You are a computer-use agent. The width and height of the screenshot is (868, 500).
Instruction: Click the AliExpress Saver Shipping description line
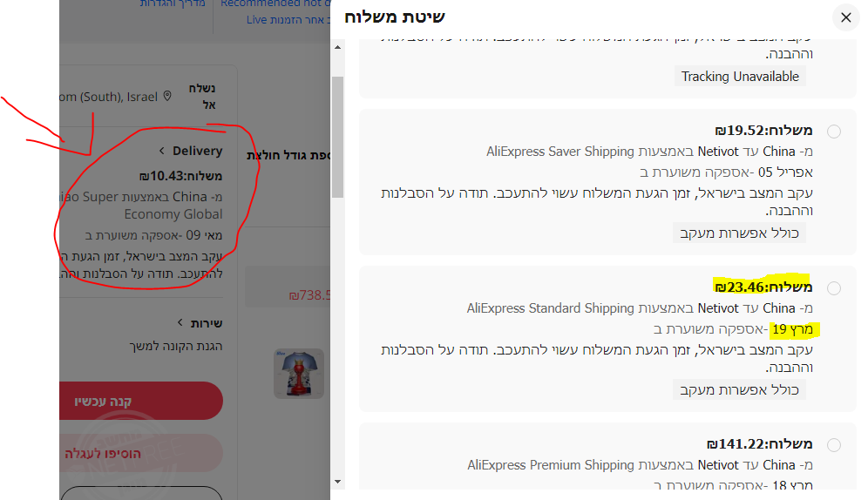point(649,152)
